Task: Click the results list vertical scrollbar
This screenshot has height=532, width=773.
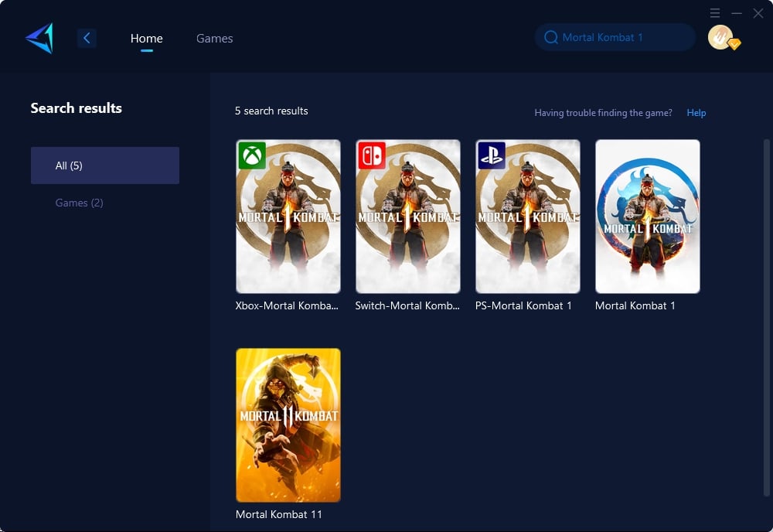Action: (767, 318)
